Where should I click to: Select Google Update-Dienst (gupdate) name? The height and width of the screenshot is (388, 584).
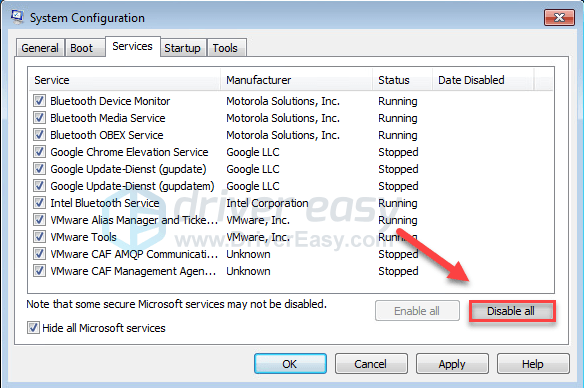(x=128, y=169)
